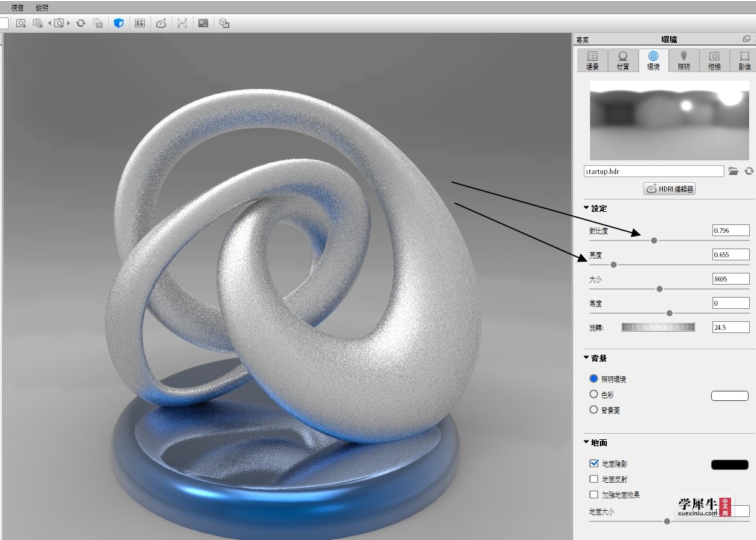Open the scripting console icon
Screen dimensions: 756x540
(x=203, y=23)
